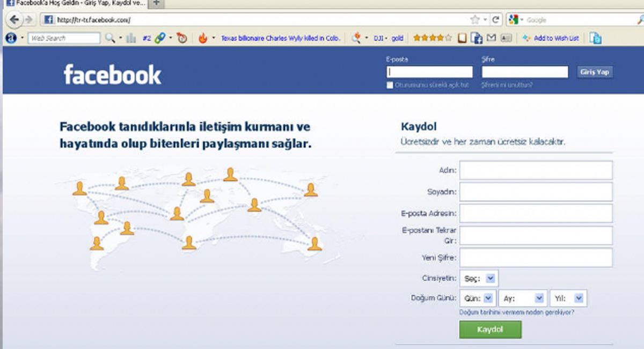Viewport: 644px width, 349px height.
Task: Bookmark the page with the star icon
Action: pyautogui.click(x=474, y=20)
